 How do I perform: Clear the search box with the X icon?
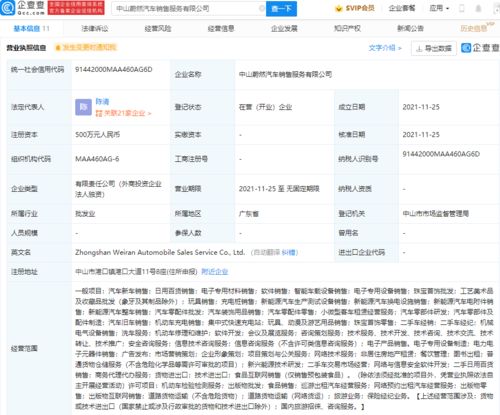[x=262, y=8]
